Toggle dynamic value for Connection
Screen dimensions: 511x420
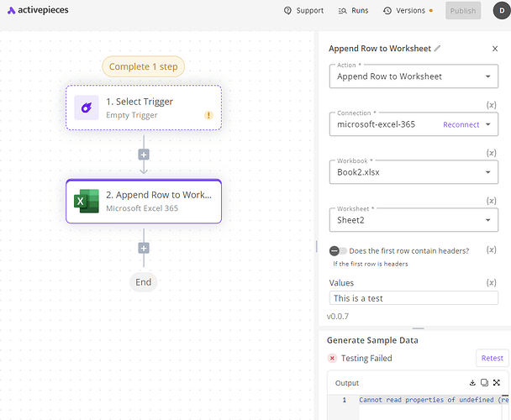(x=491, y=105)
